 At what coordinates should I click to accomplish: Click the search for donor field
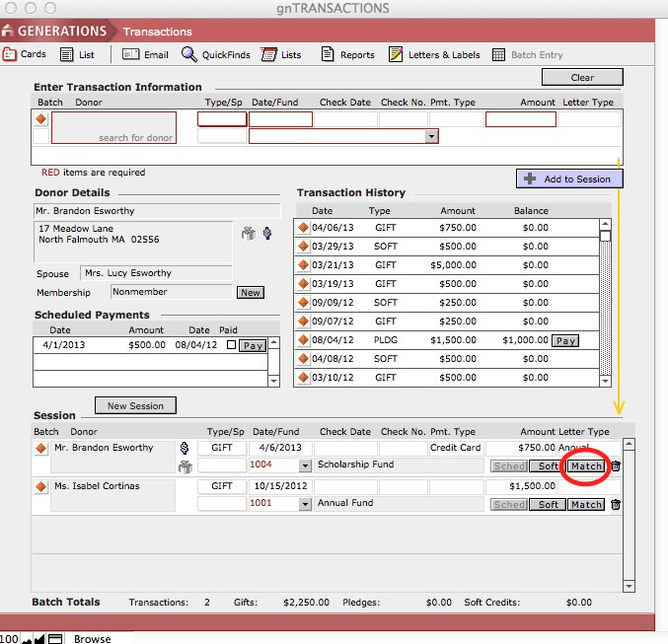(x=113, y=128)
